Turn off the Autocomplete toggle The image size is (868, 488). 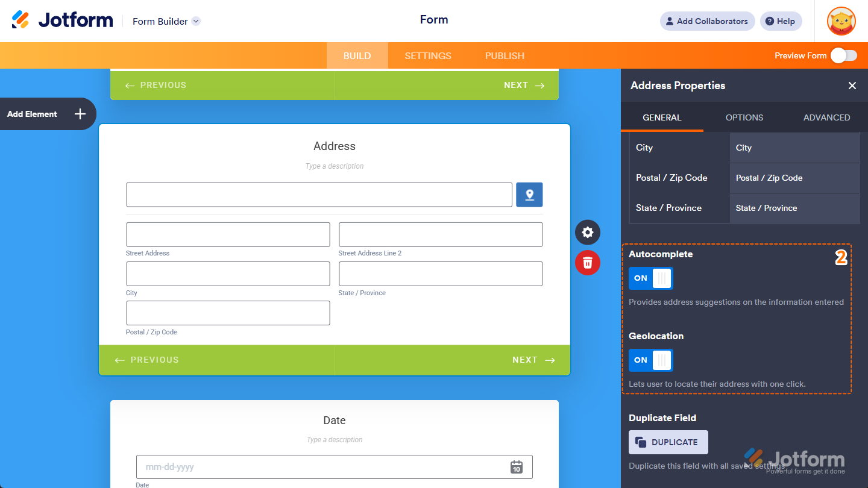click(650, 278)
